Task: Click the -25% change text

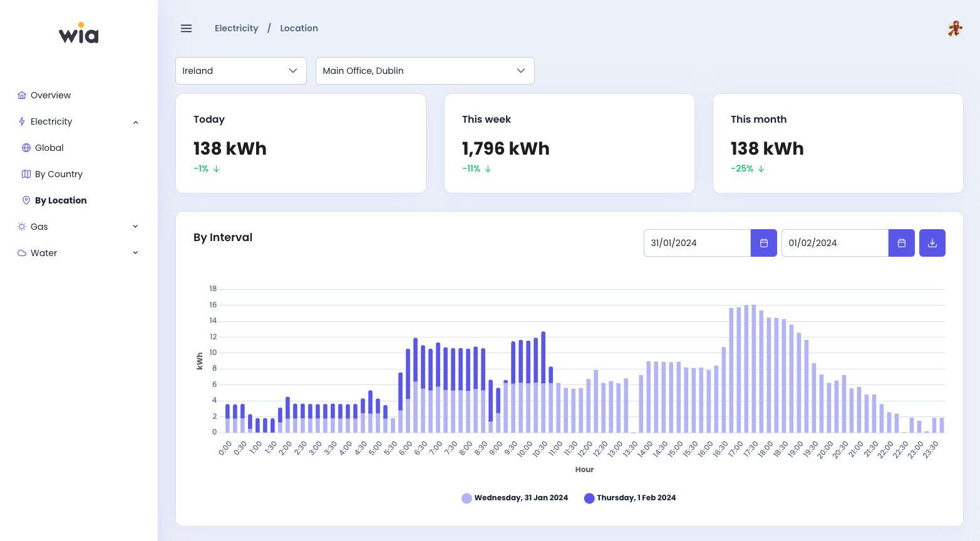Action: coord(742,169)
